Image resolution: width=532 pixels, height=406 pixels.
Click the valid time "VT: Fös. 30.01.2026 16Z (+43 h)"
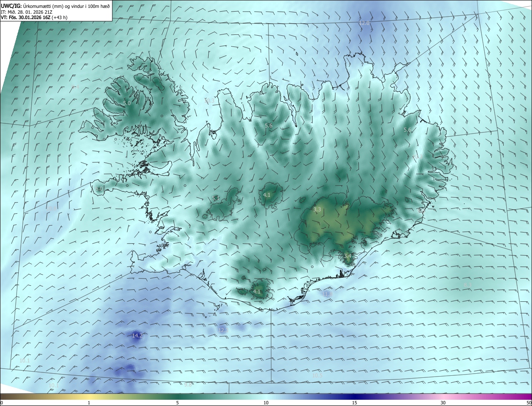coord(34,17)
